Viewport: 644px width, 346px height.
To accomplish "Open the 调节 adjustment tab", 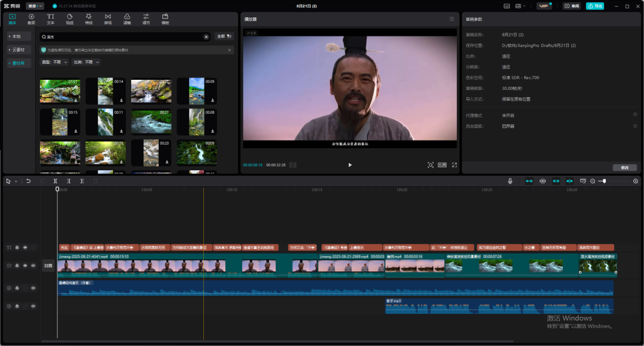I will click(146, 19).
